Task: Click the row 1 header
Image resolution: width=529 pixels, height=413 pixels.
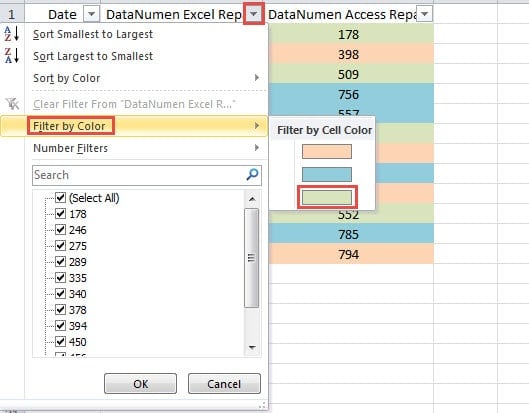Action: pos(12,14)
